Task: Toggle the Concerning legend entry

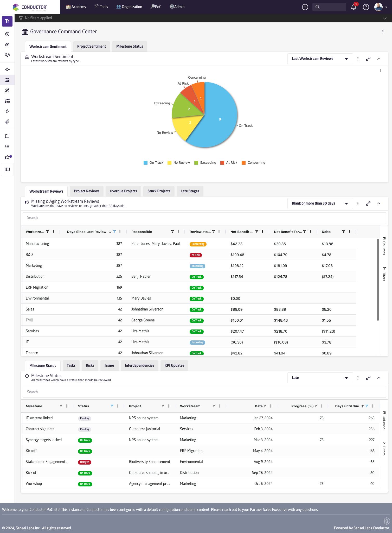Action: 253,163
